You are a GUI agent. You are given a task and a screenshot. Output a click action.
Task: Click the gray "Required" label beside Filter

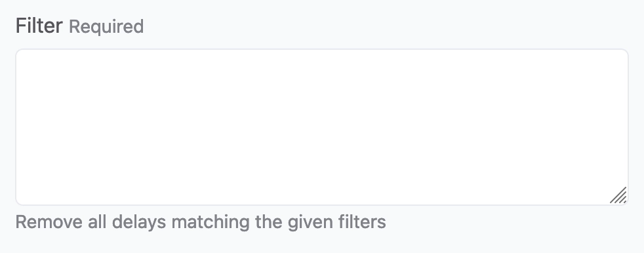click(106, 27)
